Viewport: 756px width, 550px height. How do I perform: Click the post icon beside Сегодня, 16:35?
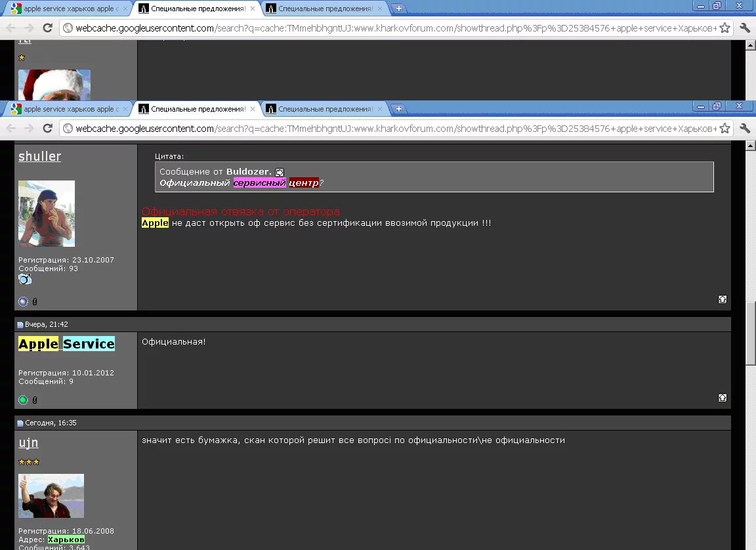point(20,423)
